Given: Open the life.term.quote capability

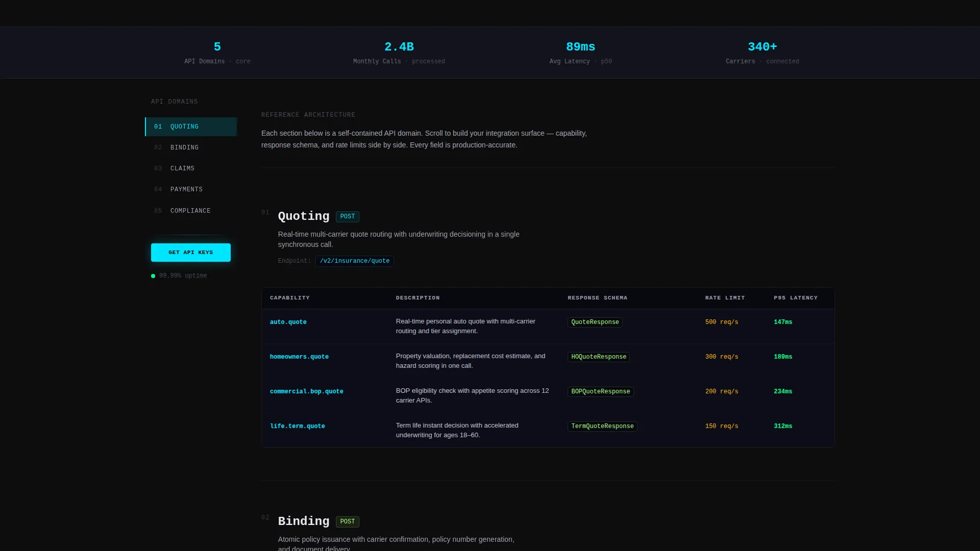Looking at the screenshot, I should point(298,426).
